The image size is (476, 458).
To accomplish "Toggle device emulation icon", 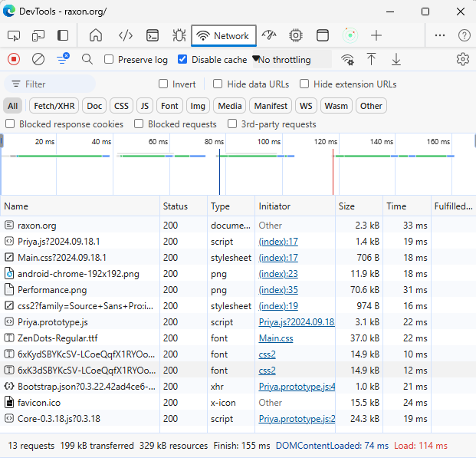I will pos(38,35).
